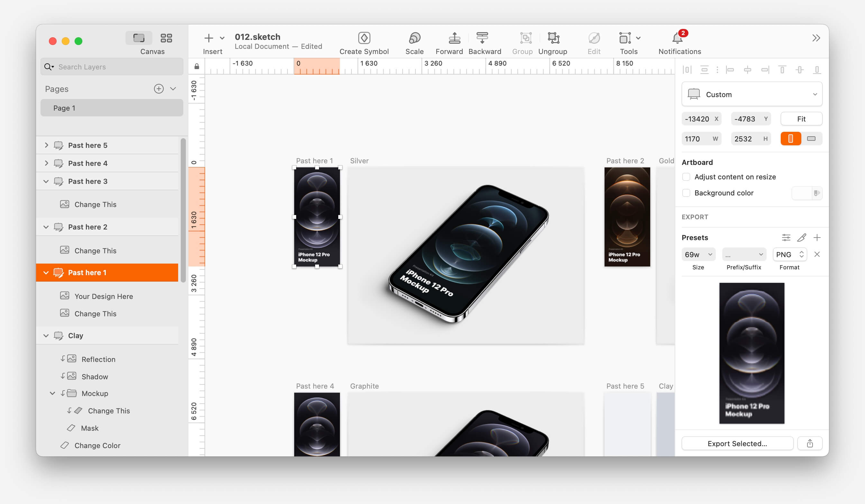
Task: Click the Group toolbar icon
Action: click(x=525, y=38)
